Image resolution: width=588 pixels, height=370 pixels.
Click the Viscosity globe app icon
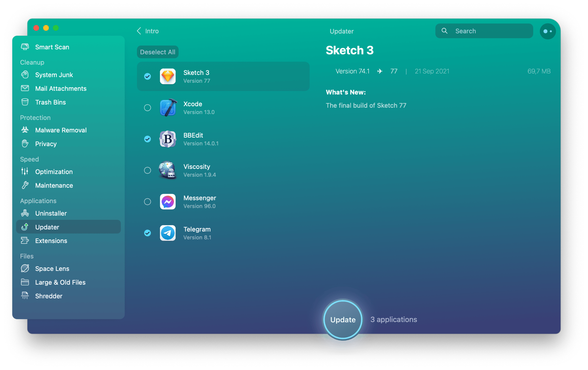pos(167,170)
